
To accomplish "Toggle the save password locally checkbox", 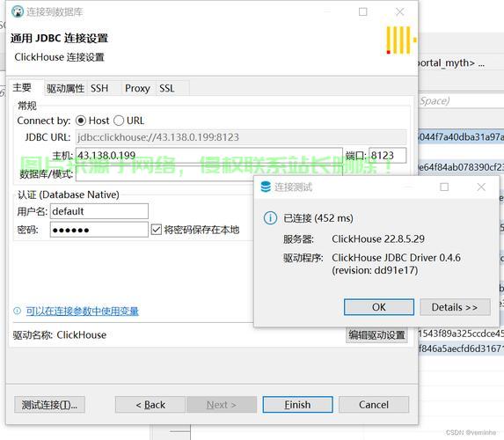I will tap(157, 230).
